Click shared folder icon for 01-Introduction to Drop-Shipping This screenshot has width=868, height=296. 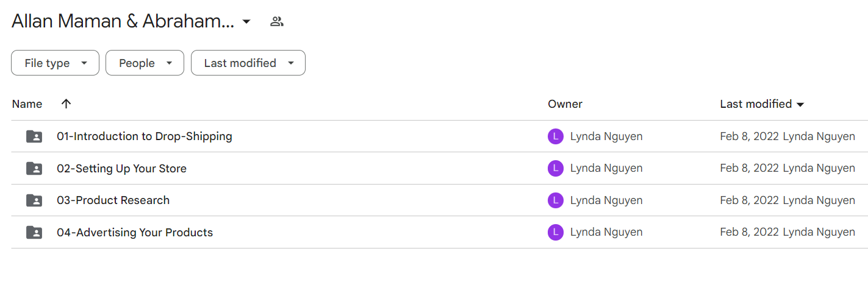(x=34, y=136)
